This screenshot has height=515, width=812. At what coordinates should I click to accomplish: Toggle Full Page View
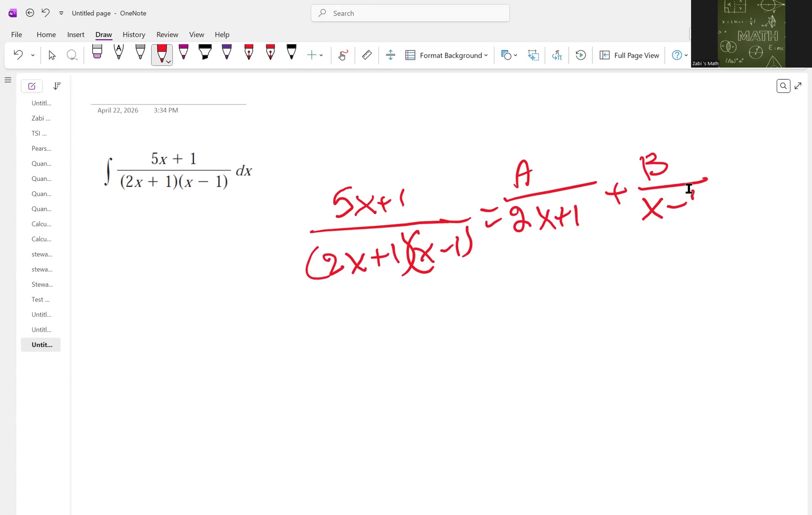point(630,55)
